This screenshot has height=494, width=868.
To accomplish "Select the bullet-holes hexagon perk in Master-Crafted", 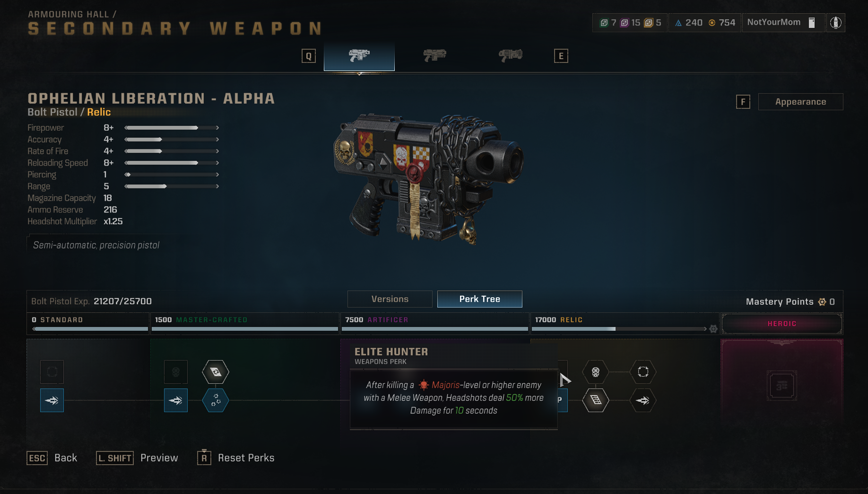I will point(216,400).
